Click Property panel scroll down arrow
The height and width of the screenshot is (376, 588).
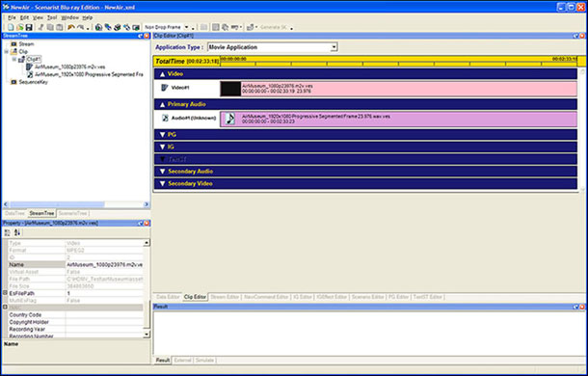(147, 334)
